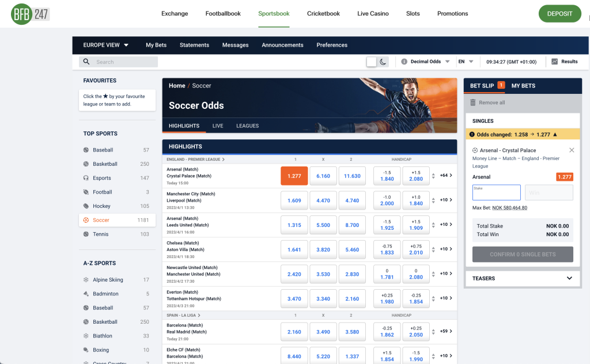Viewport: 590px width, 364px height.
Task: Click the dark mode moon icon
Action: (x=383, y=62)
